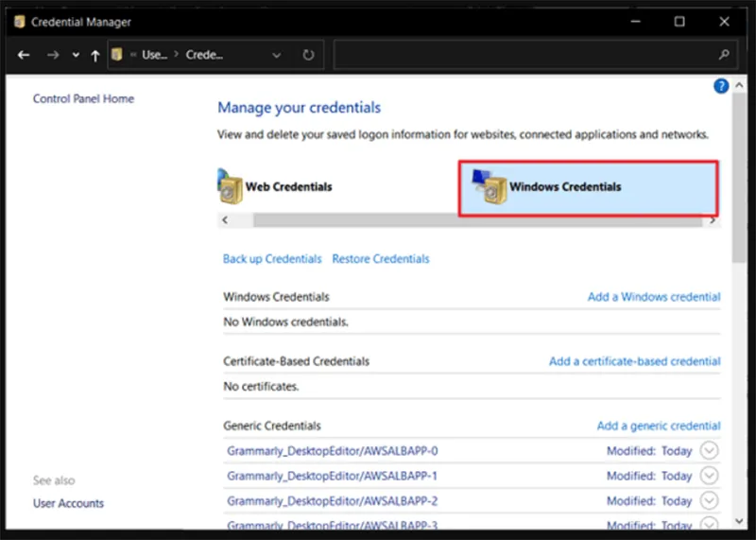
Task: Open Grammarly_DesktopEditor/AWSALBAPP-2 credential entry
Action: coord(333,501)
